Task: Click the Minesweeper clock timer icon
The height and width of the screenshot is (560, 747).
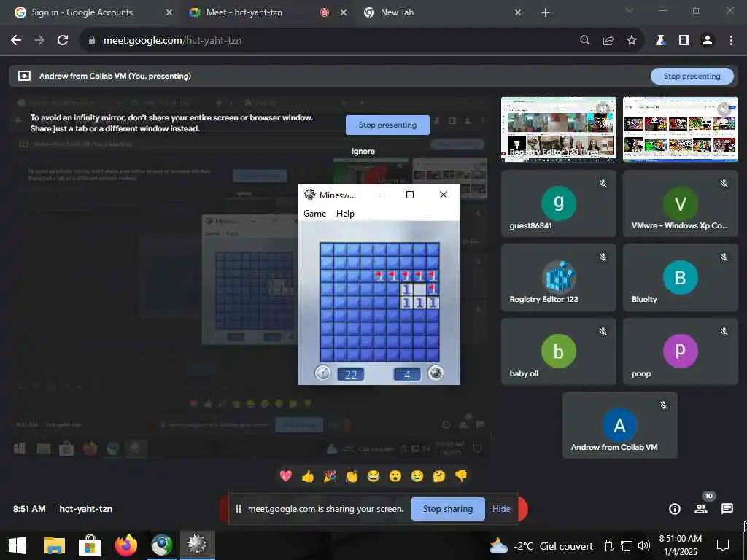Action: [x=323, y=373]
